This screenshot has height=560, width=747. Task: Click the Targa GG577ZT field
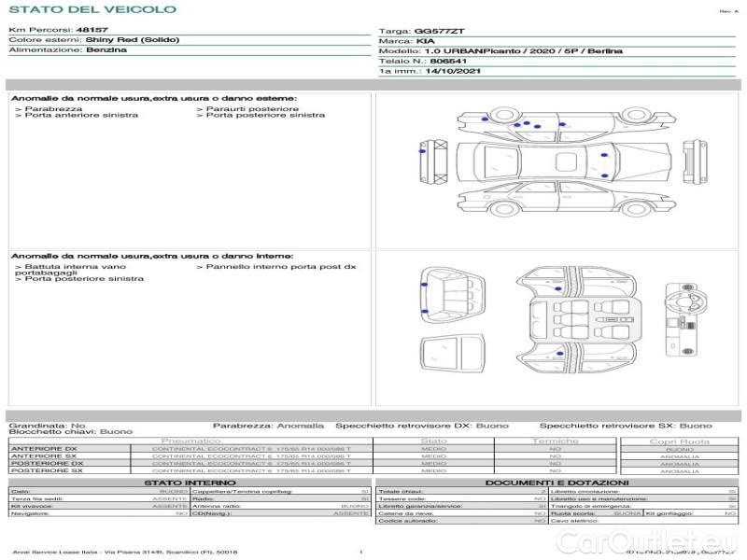click(416, 31)
